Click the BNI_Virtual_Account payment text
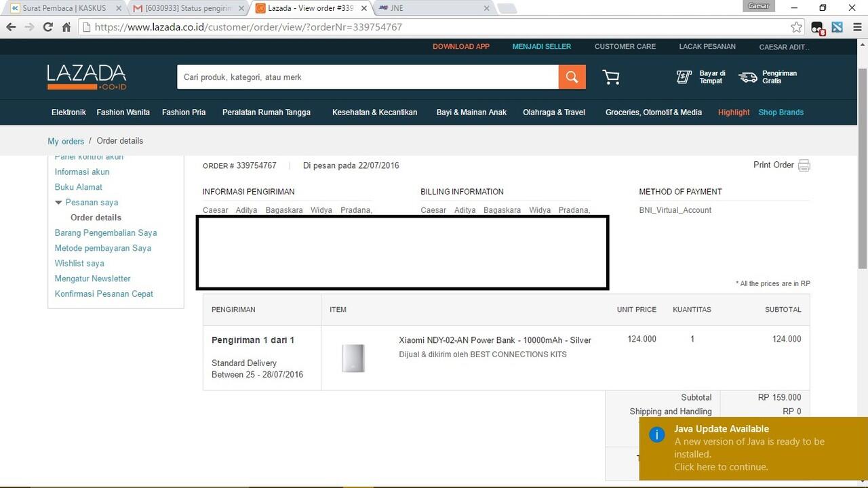This screenshot has height=488, width=868. coord(675,210)
